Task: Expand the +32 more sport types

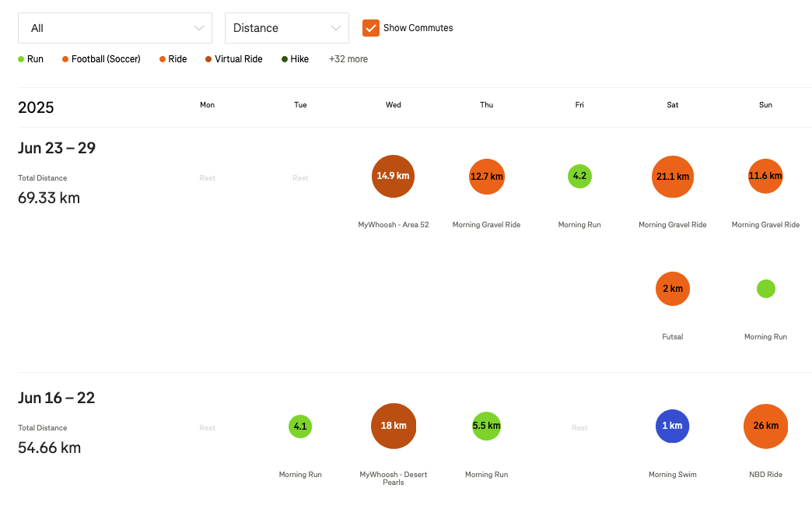Action: click(x=348, y=59)
